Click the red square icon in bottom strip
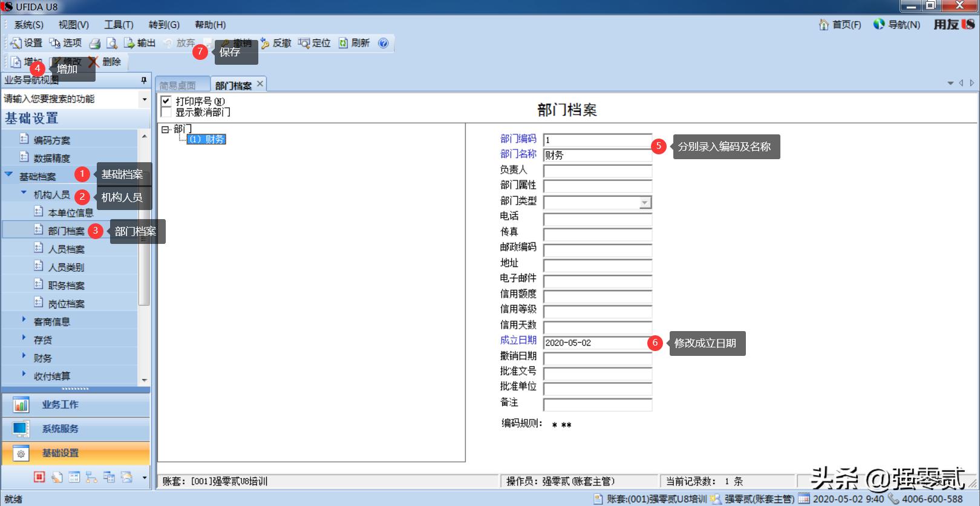 (39, 477)
